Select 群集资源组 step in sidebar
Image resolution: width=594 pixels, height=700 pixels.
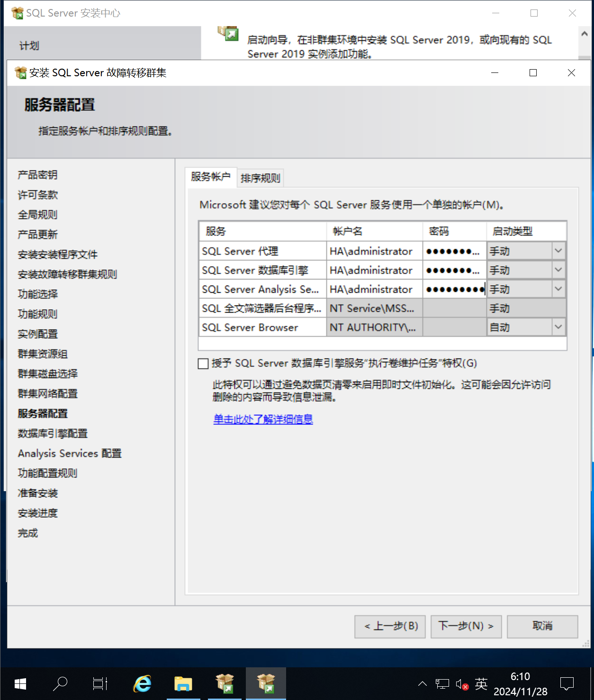pyautogui.click(x=43, y=354)
